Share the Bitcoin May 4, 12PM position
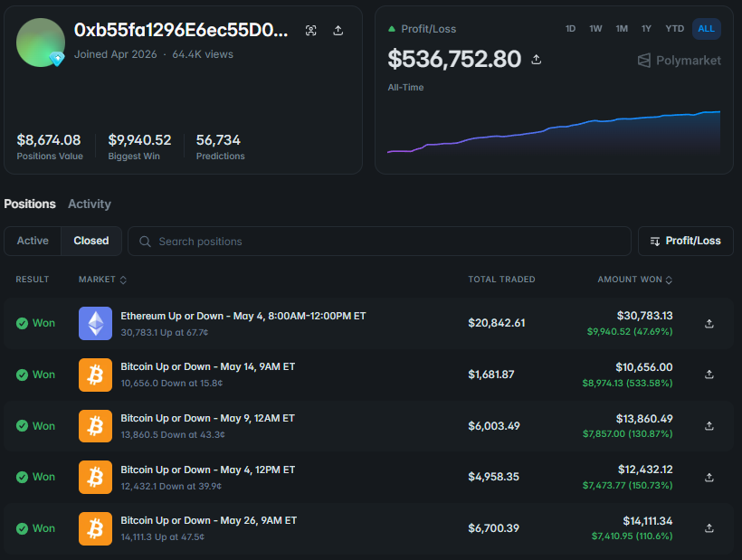Image resolution: width=742 pixels, height=560 pixels. (709, 478)
